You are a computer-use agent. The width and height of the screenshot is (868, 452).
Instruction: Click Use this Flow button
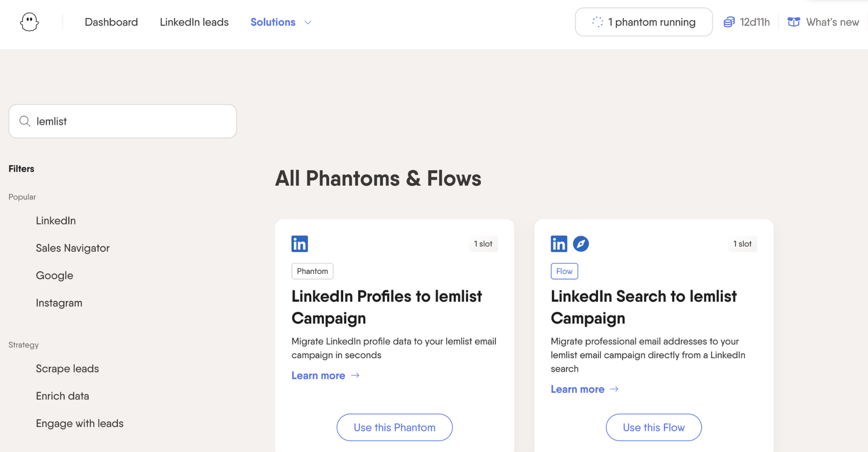(x=653, y=427)
